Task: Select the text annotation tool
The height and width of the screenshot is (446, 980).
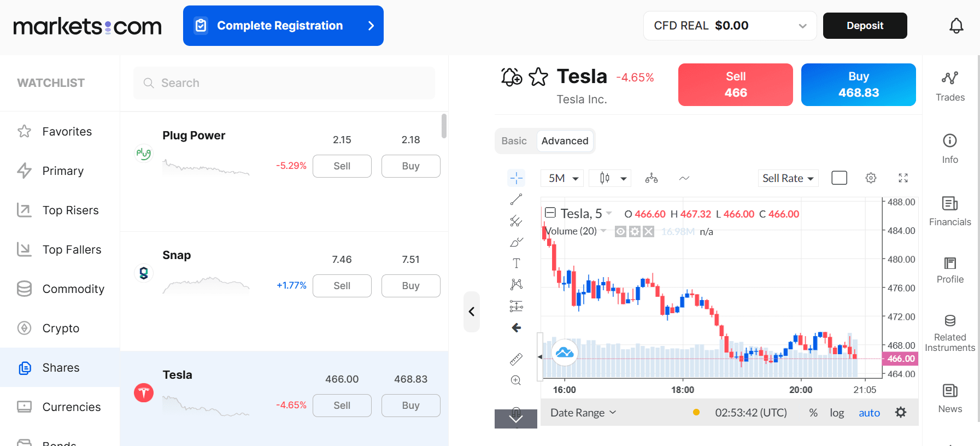Action: (516, 263)
